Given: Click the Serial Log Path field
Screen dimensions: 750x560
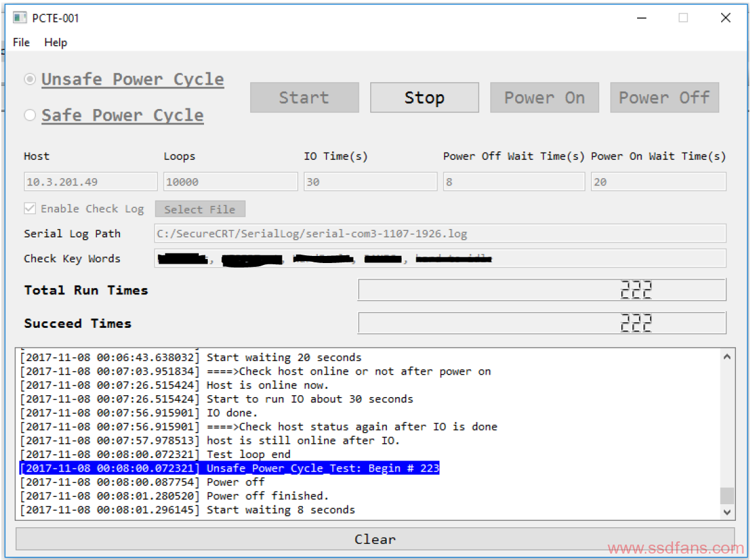Looking at the screenshot, I should click(440, 233).
